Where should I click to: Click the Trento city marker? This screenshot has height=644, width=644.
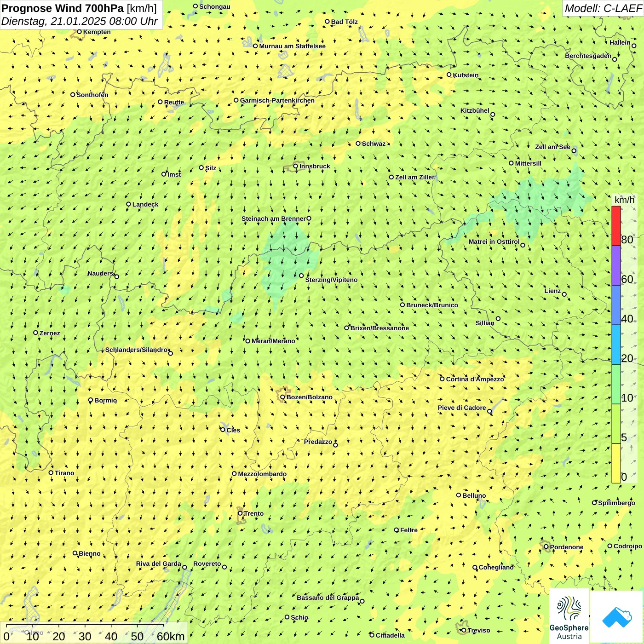coord(240,513)
